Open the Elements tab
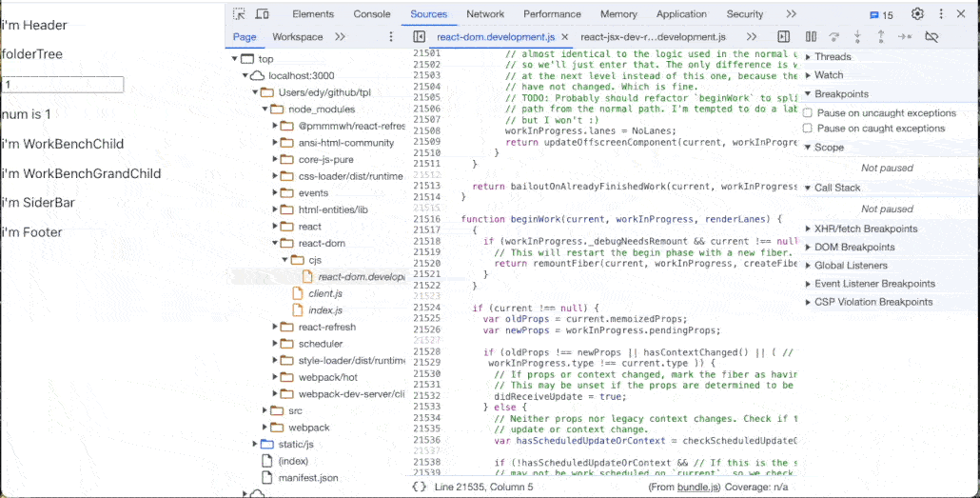Screen dimensions: 980x498 [x=313, y=13]
